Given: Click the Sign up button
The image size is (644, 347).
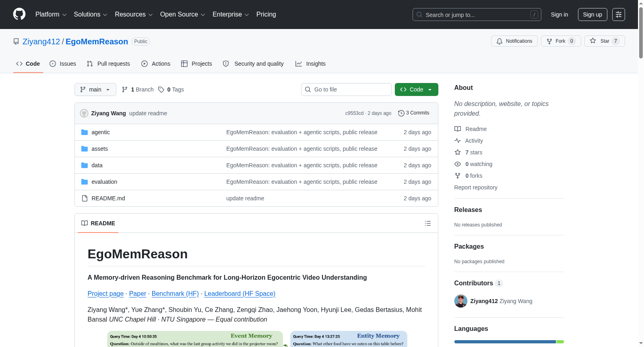Looking at the screenshot, I should 592,15.
